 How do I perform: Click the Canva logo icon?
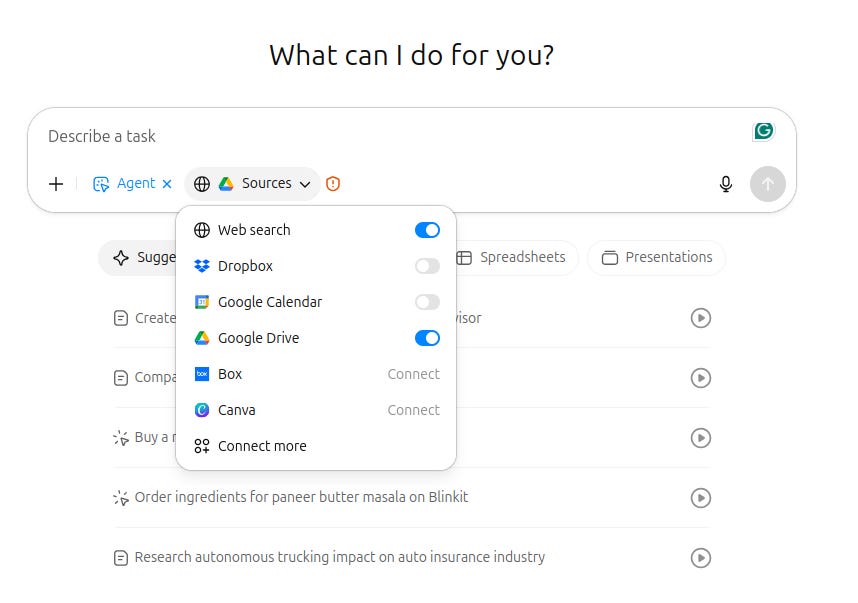(202, 410)
